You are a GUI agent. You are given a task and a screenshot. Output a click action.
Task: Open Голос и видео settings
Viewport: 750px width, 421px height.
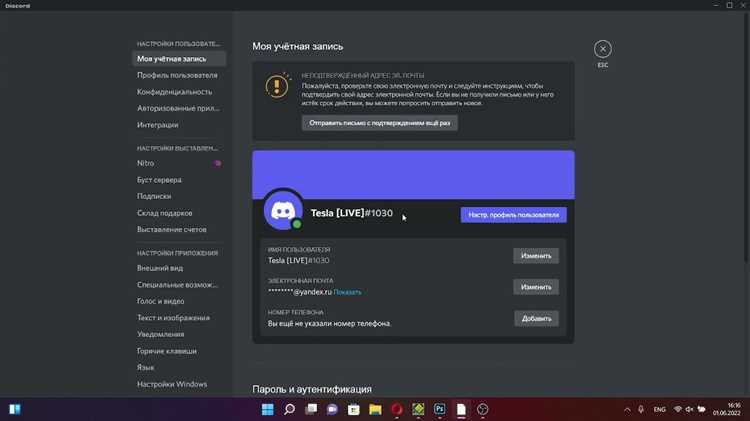(179, 301)
